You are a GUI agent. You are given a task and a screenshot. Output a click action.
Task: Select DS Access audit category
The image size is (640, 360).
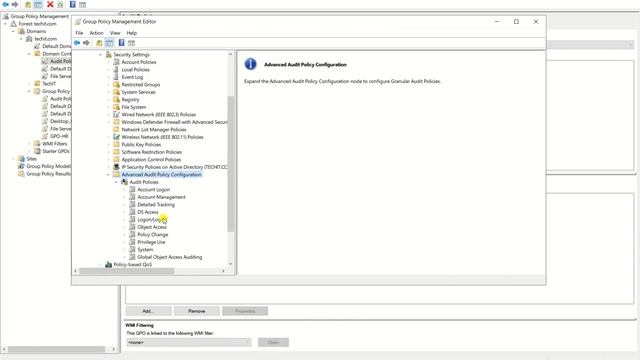[x=148, y=212]
